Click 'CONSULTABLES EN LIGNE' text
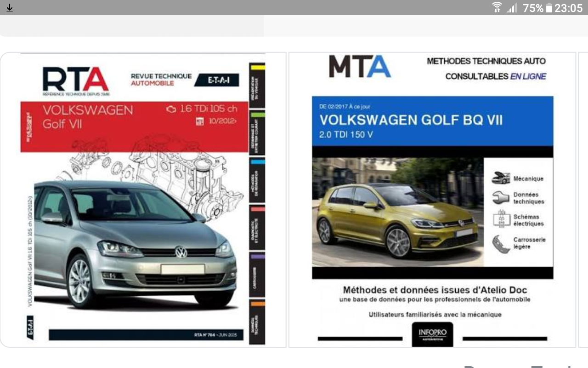Image resolution: width=588 pixels, height=368 pixels. [496, 76]
